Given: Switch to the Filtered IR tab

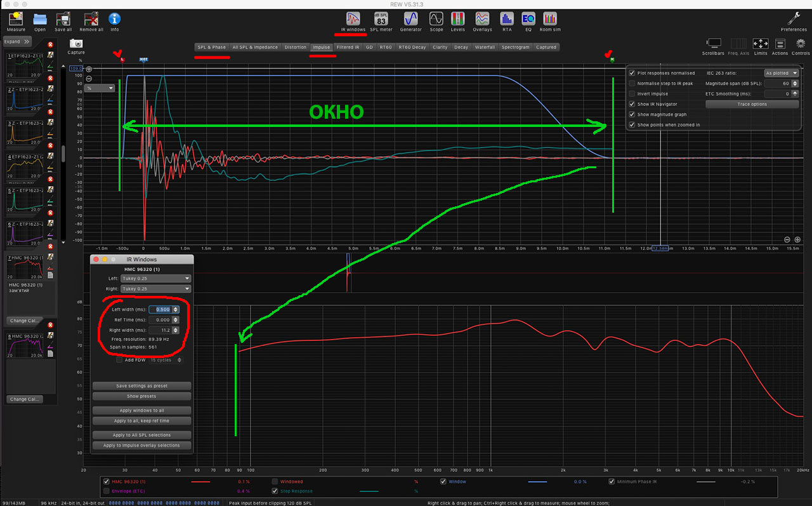Looking at the screenshot, I should [x=348, y=47].
